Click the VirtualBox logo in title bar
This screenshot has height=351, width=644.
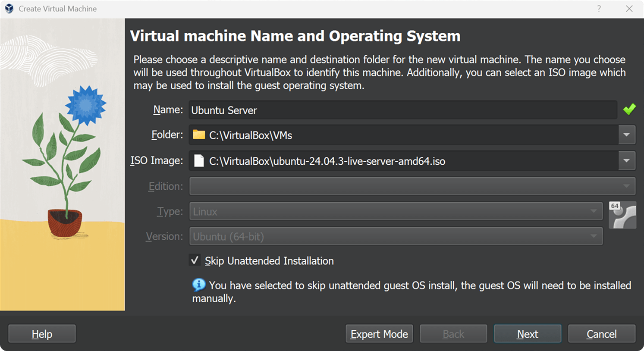pyautogui.click(x=9, y=9)
